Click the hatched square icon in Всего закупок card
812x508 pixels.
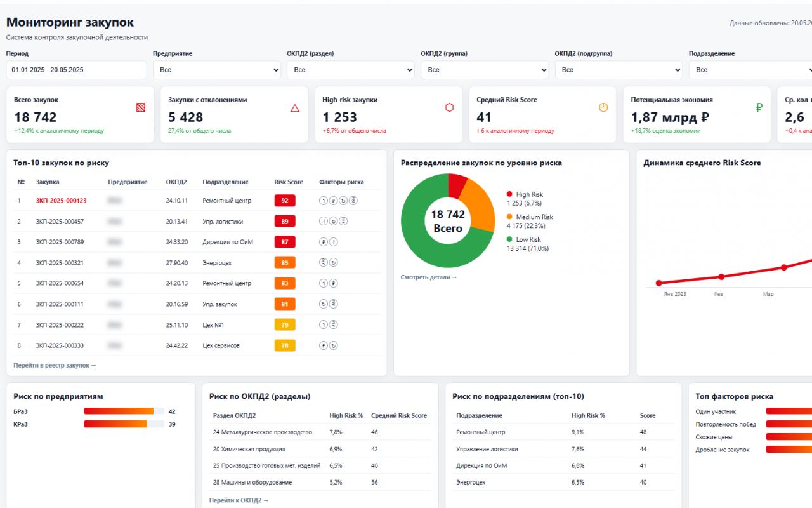141,108
